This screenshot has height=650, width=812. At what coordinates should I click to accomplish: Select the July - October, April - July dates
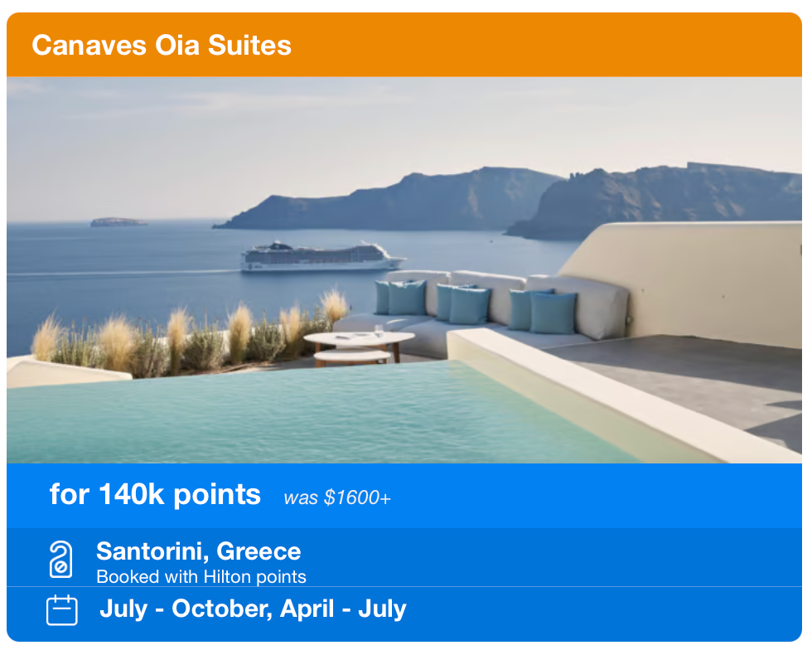[x=253, y=609]
